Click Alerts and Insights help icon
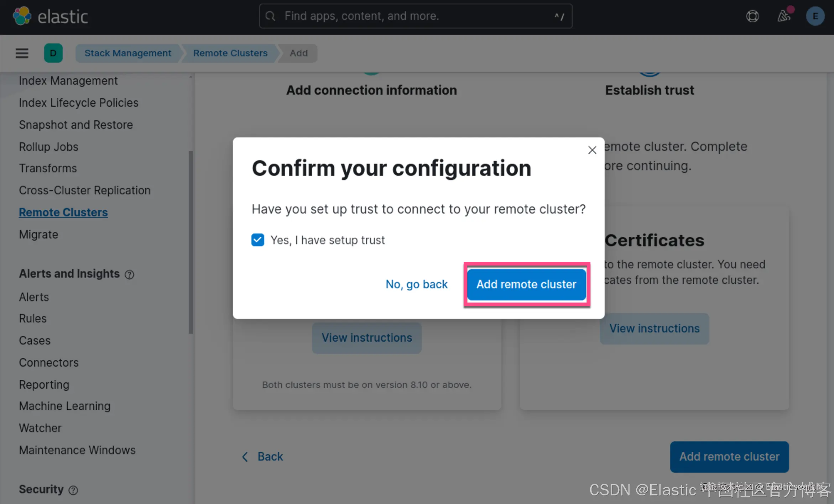 pyautogui.click(x=129, y=274)
